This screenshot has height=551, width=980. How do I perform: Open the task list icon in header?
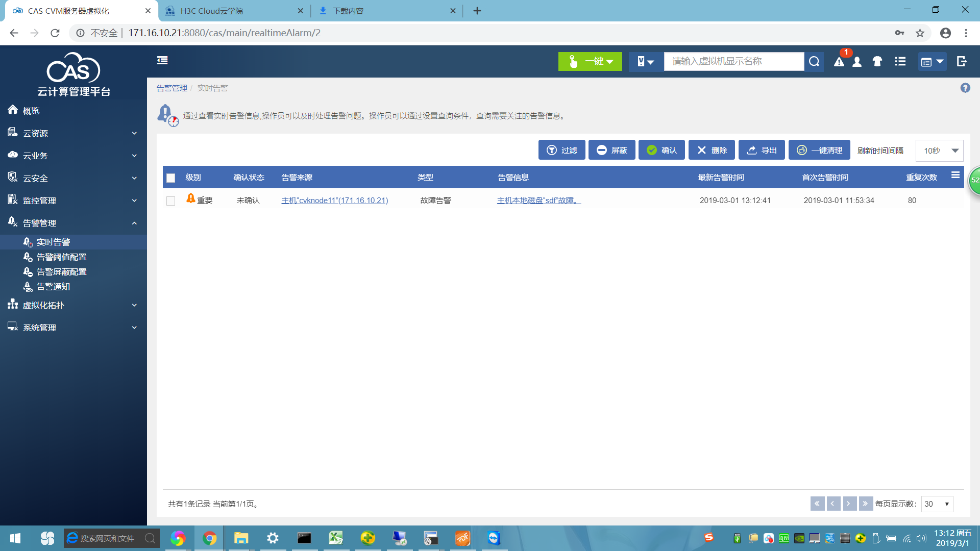pyautogui.click(x=900, y=62)
